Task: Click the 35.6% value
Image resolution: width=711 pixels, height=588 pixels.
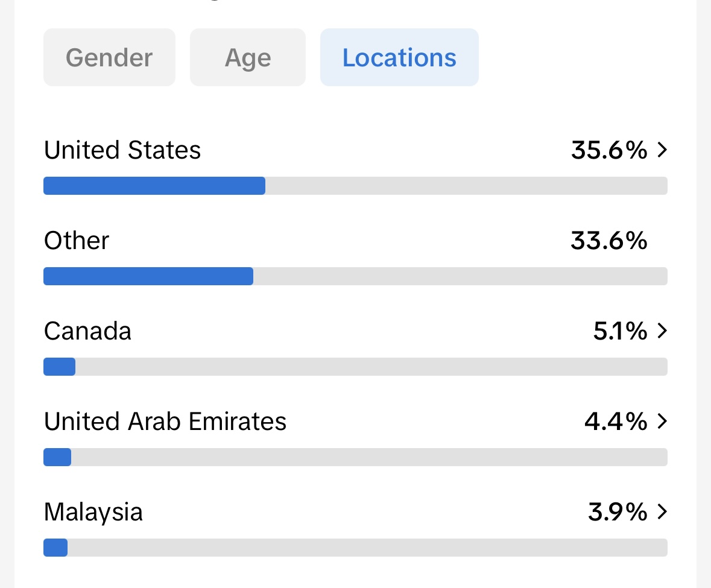Action: click(609, 150)
